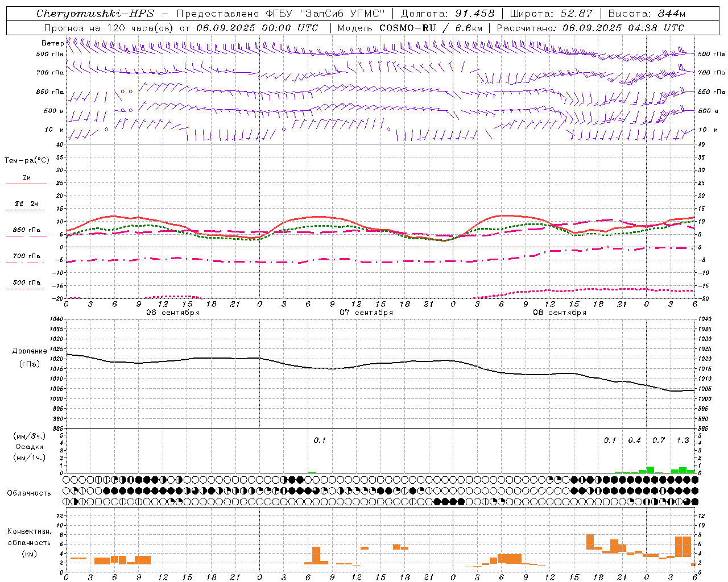Click the date label "08 сентября"
Screen dimensions: 728x582
pyautogui.click(x=560, y=313)
